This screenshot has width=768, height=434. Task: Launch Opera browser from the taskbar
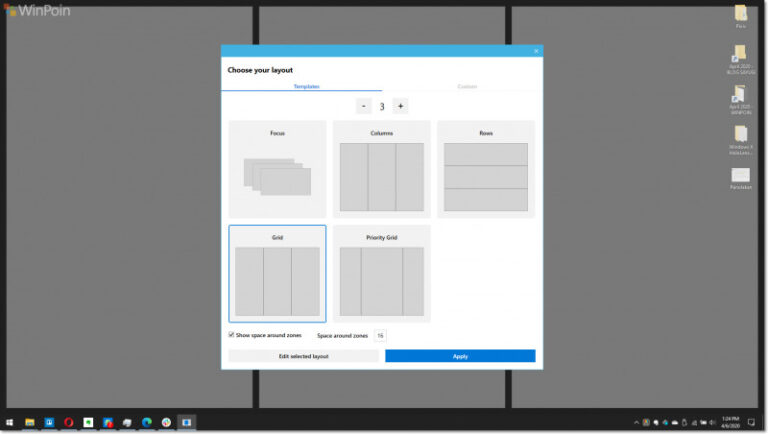[x=69, y=422]
